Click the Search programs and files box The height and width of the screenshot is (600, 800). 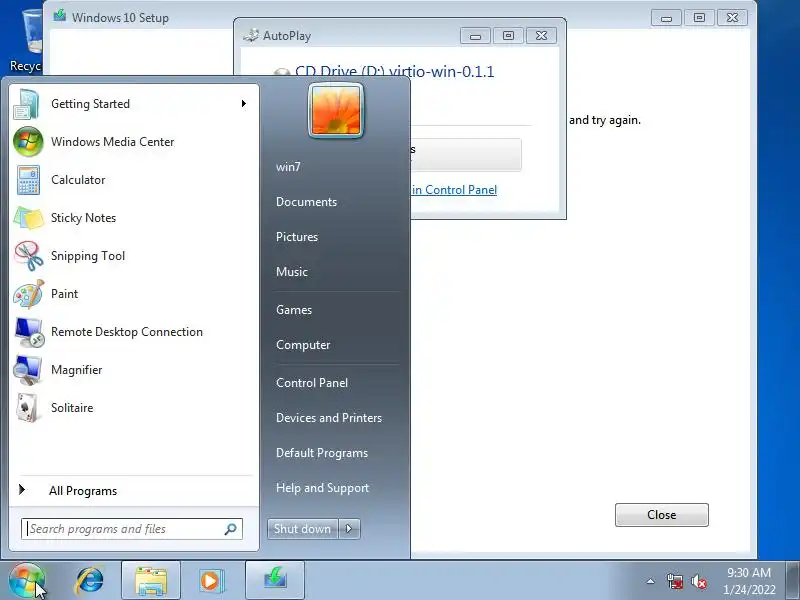click(x=132, y=529)
